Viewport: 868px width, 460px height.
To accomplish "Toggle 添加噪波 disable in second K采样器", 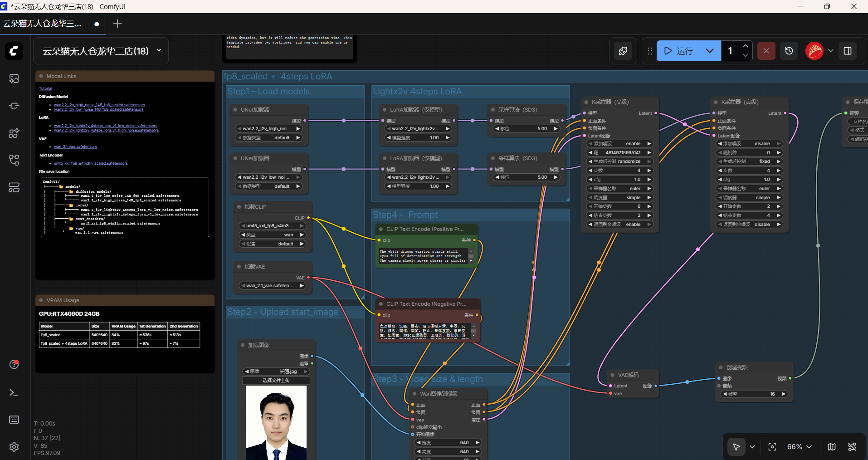I will coord(749,143).
